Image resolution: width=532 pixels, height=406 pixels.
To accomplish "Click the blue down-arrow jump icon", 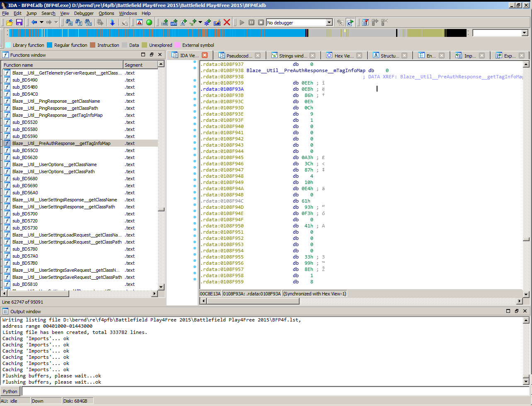I will [x=112, y=22].
